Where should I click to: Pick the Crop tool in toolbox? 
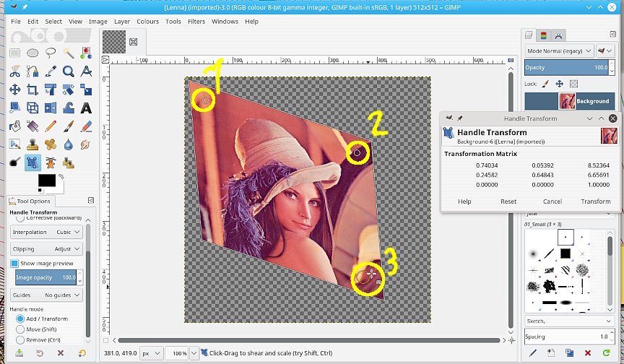(x=32, y=90)
